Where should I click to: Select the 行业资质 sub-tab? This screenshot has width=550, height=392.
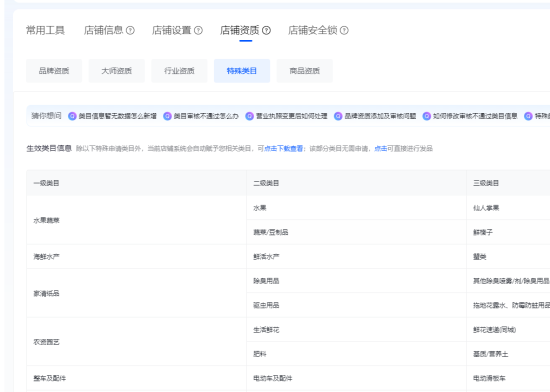tap(179, 71)
